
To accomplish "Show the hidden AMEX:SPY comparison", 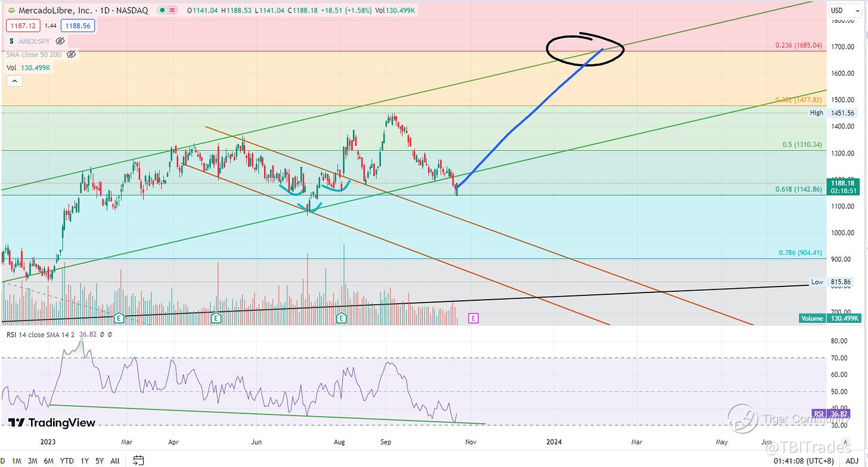I will (60, 41).
